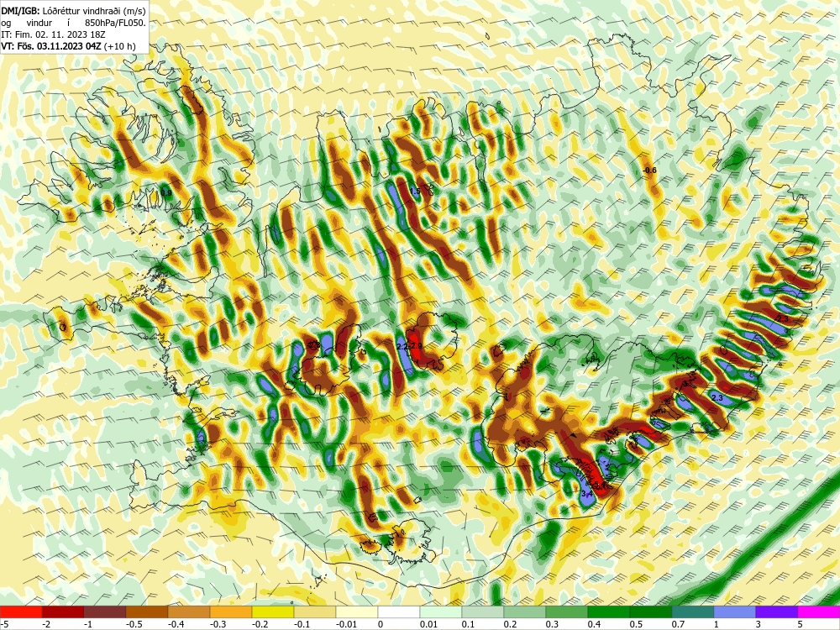
Task: Click the 1.5 value on the map
Action: (415, 192)
